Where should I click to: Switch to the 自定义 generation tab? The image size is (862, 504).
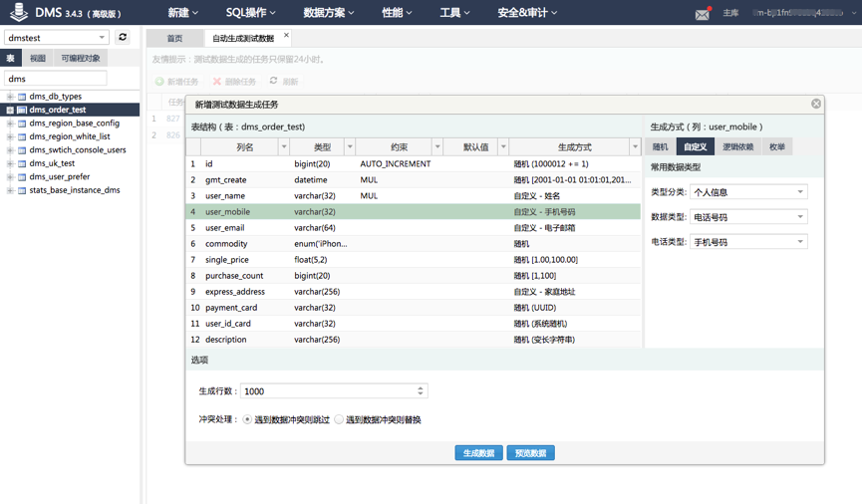(696, 146)
